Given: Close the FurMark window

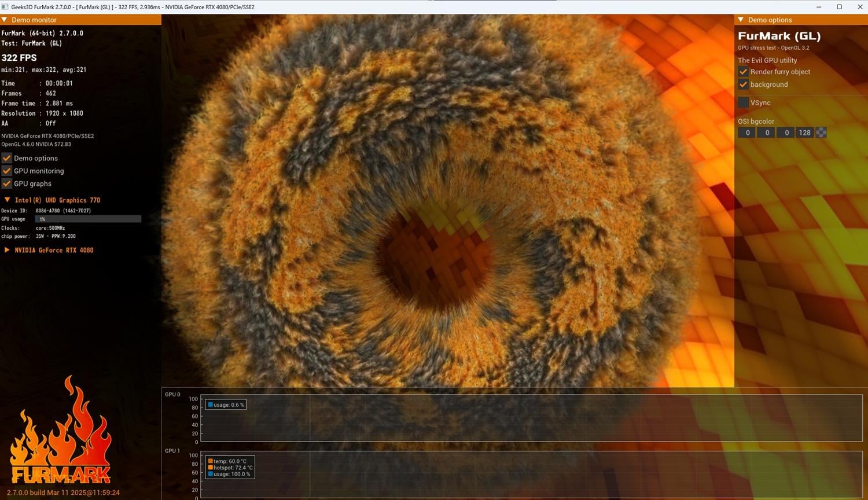Looking at the screenshot, I should pos(860,7).
